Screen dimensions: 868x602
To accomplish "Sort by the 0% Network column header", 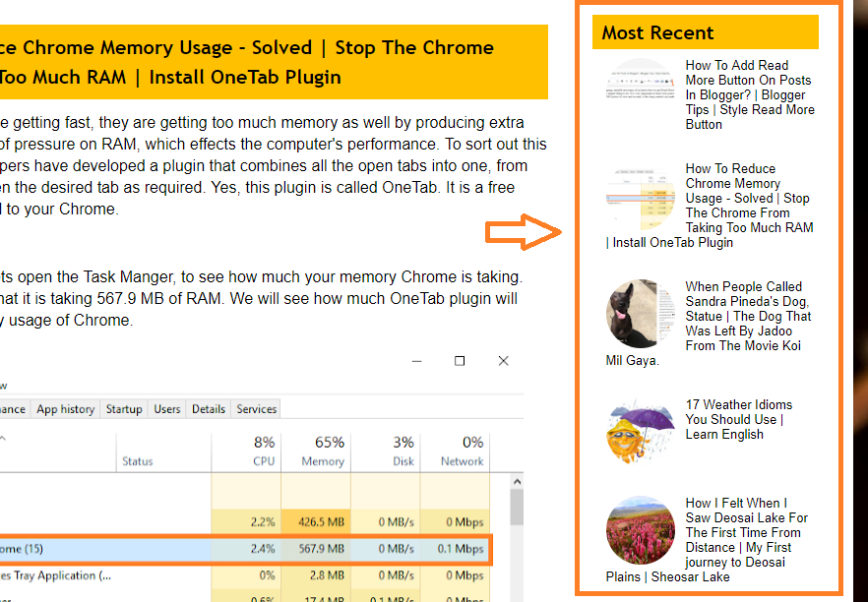I will [x=455, y=451].
